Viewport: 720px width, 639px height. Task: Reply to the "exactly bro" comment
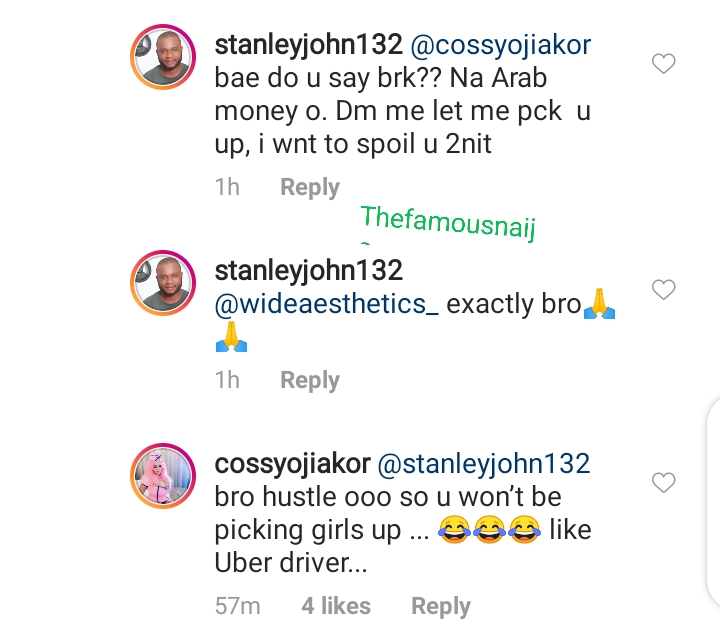click(x=309, y=380)
